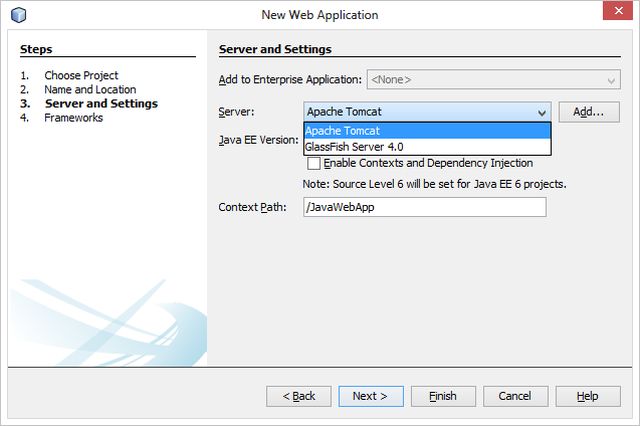Click the NetBeans icon in title bar
Image resolution: width=640 pixels, height=426 pixels.
click(x=19, y=15)
